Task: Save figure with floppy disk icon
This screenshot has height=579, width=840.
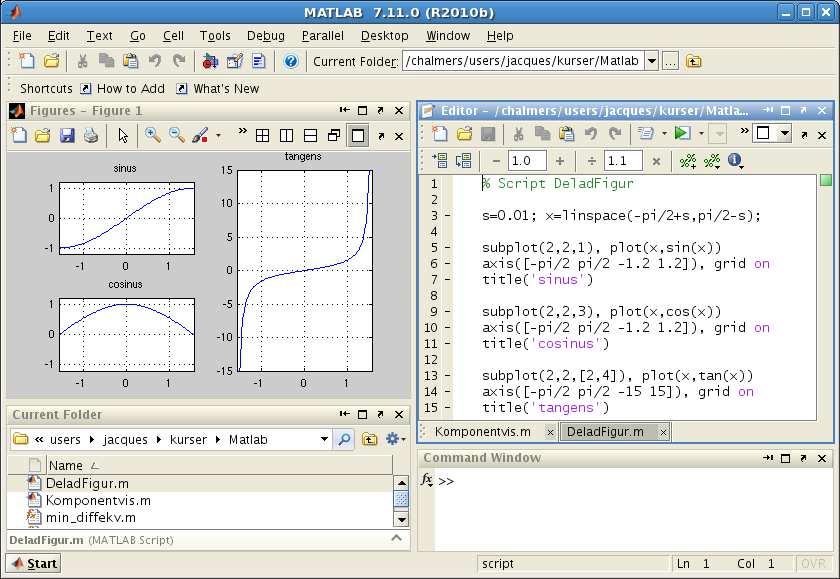Action: coord(67,136)
